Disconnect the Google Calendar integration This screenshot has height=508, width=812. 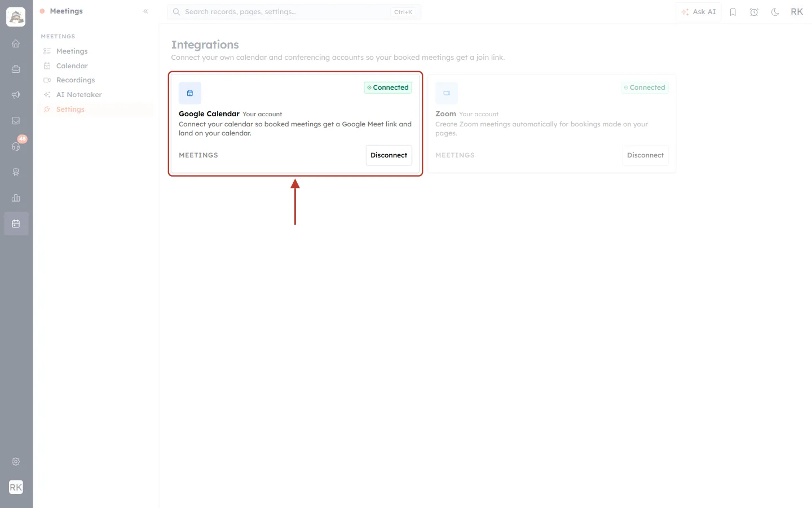pyautogui.click(x=389, y=155)
